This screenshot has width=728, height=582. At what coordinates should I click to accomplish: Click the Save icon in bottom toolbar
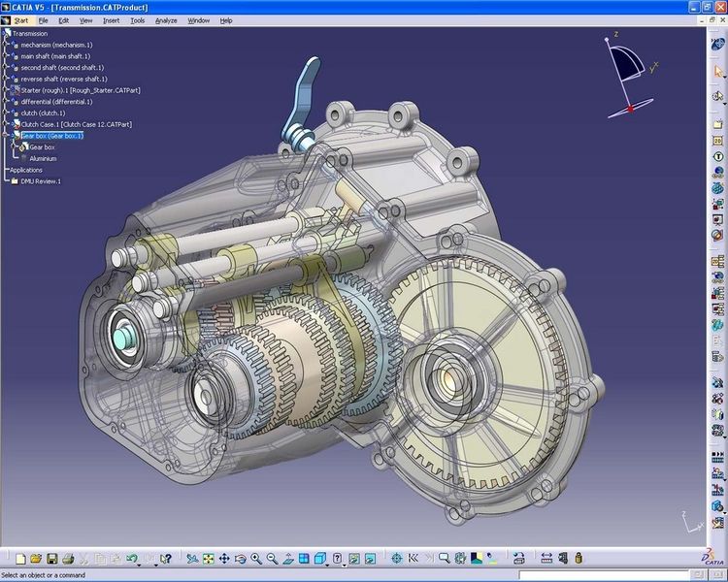(x=51, y=559)
